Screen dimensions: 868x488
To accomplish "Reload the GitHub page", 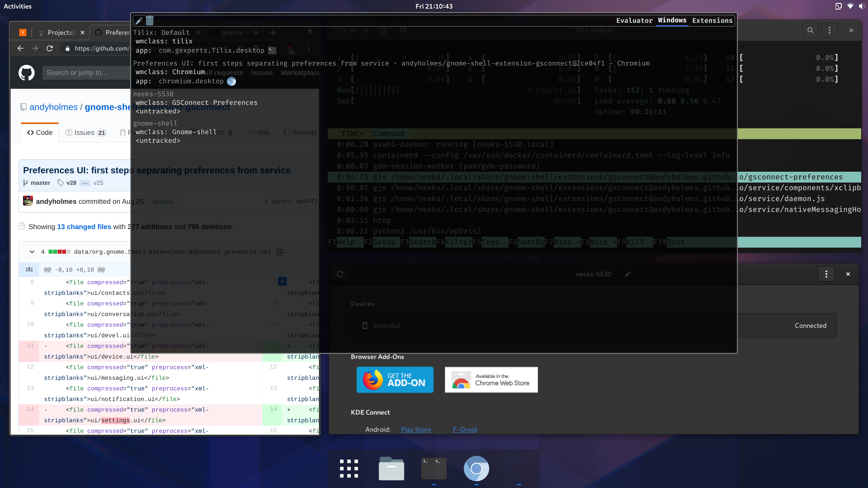I will click(x=50, y=49).
